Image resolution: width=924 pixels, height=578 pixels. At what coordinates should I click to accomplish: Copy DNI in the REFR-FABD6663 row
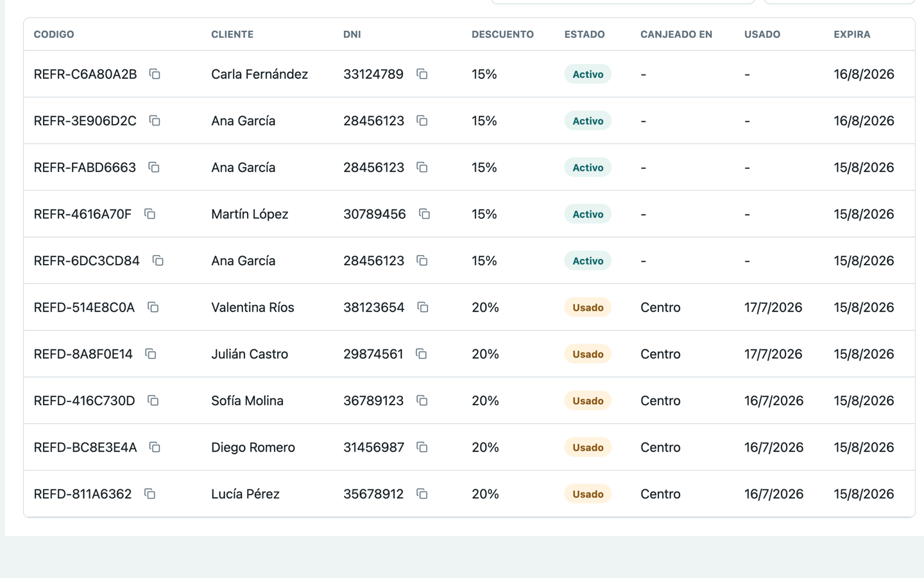click(422, 168)
